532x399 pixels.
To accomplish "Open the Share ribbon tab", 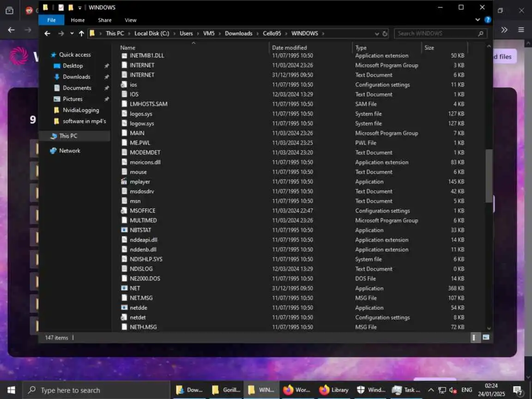I will click(x=104, y=20).
